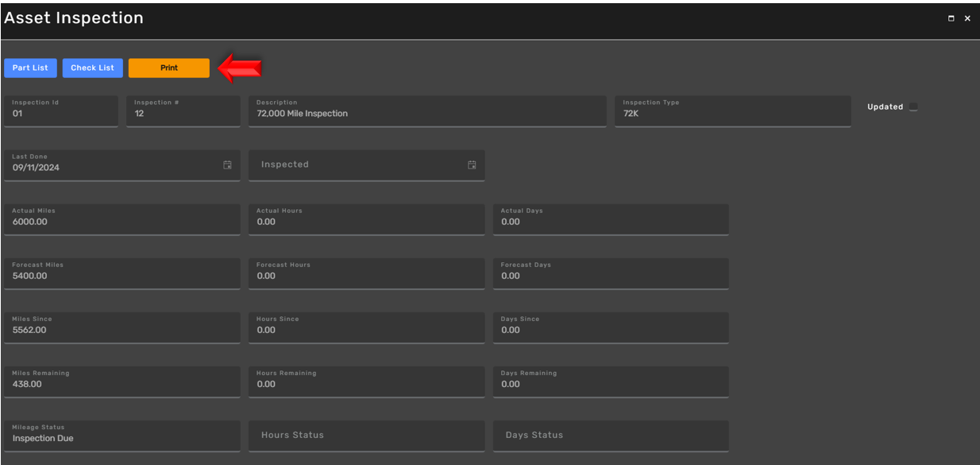980x465 pixels.
Task: Click the Actual Miles field
Action: 122,219
